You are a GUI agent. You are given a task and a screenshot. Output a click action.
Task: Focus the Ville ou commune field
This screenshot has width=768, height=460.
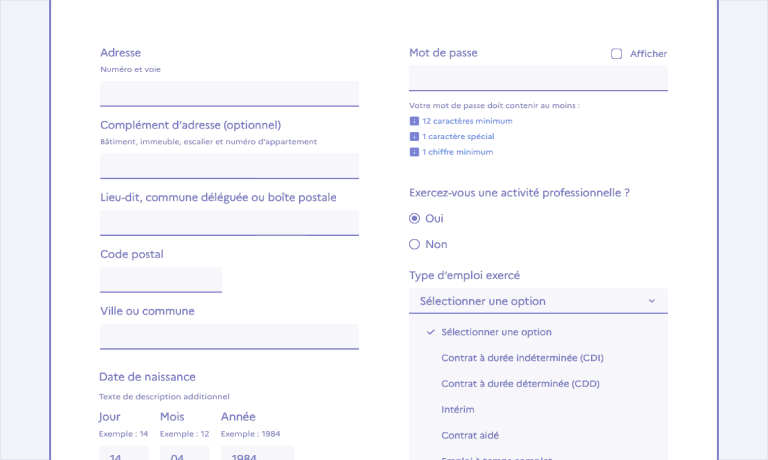[229, 336]
